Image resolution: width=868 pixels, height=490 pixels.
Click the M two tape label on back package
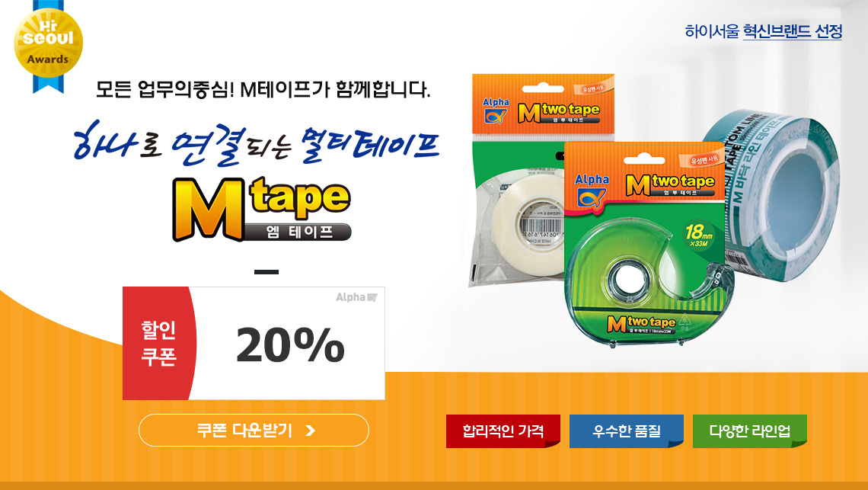[559, 112]
